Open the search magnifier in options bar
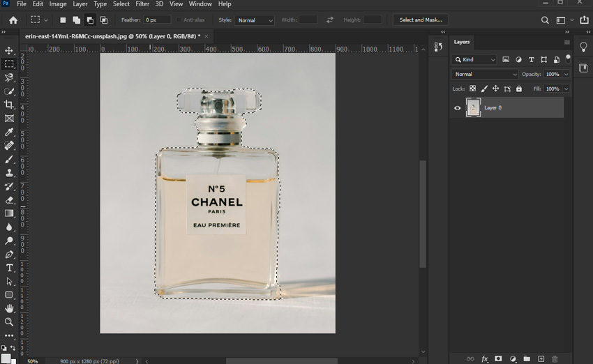Screen dimensions: 593x364 (x=545, y=20)
